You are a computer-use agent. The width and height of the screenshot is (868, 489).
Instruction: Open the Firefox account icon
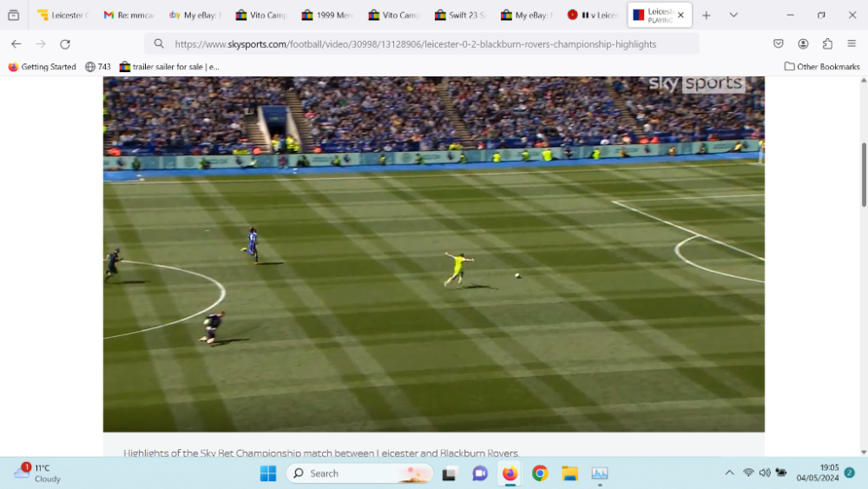[803, 43]
